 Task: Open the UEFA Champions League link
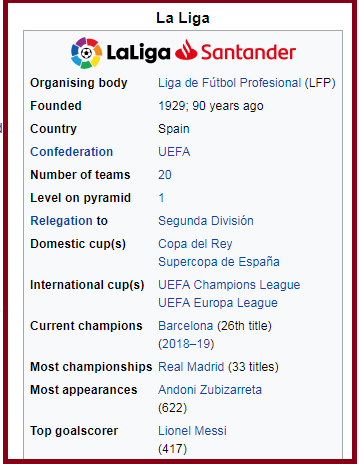coord(229,285)
